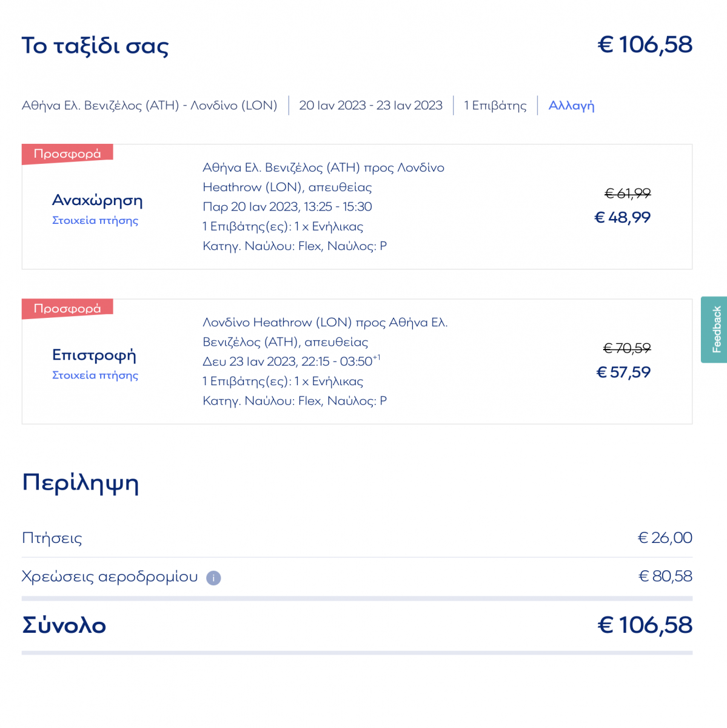Viewport: 727px width, 728px height.
Task: Select the return price € 57,59
Action: click(x=623, y=372)
